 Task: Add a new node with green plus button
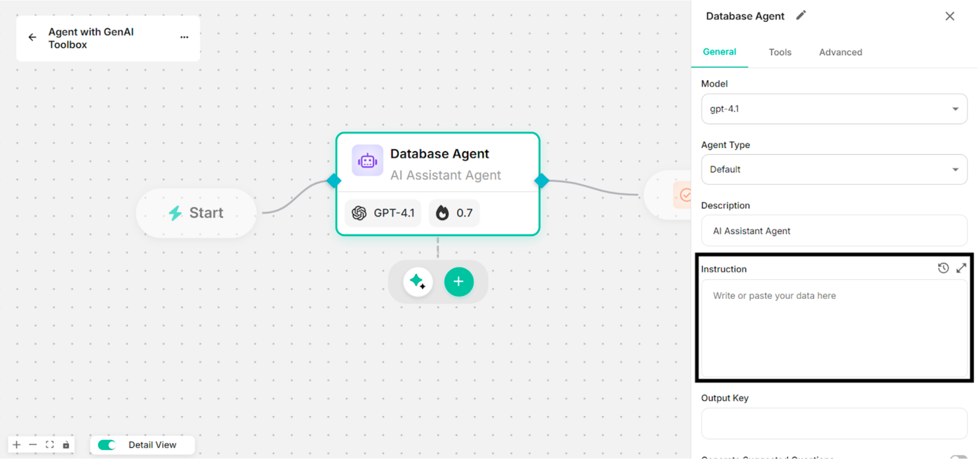click(459, 282)
